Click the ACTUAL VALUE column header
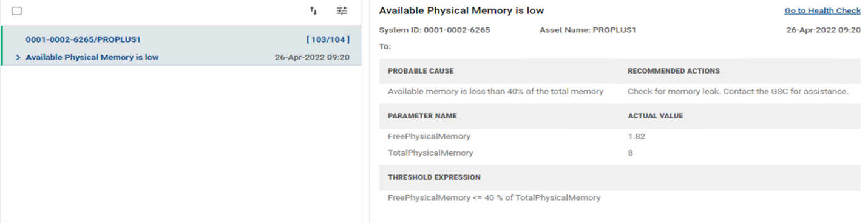 (656, 115)
